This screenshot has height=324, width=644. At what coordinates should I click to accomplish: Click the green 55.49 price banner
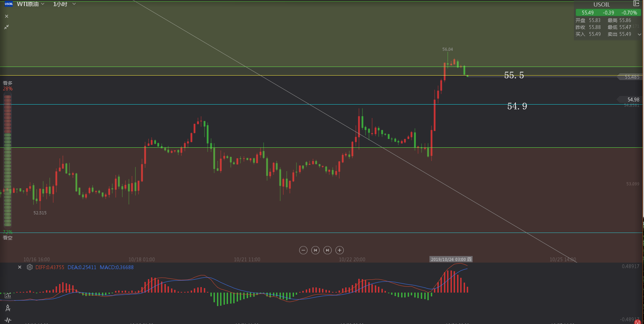pyautogui.click(x=608, y=12)
